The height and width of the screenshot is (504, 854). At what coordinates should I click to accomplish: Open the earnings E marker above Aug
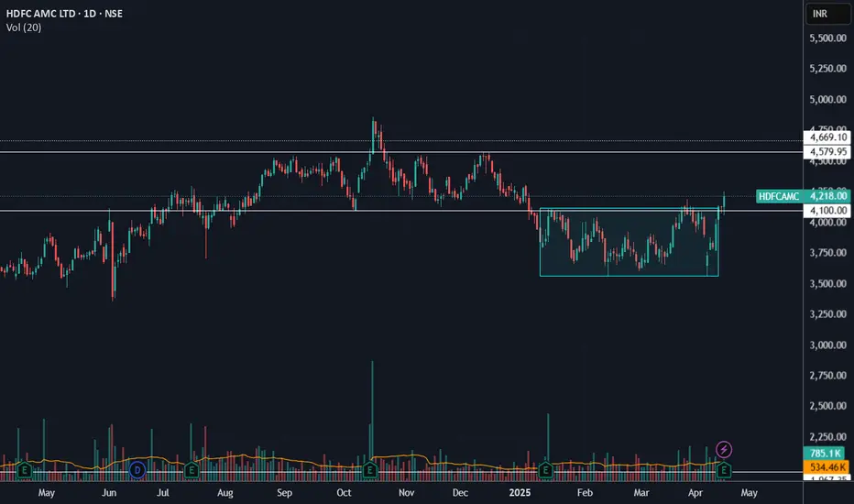click(x=192, y=470)
